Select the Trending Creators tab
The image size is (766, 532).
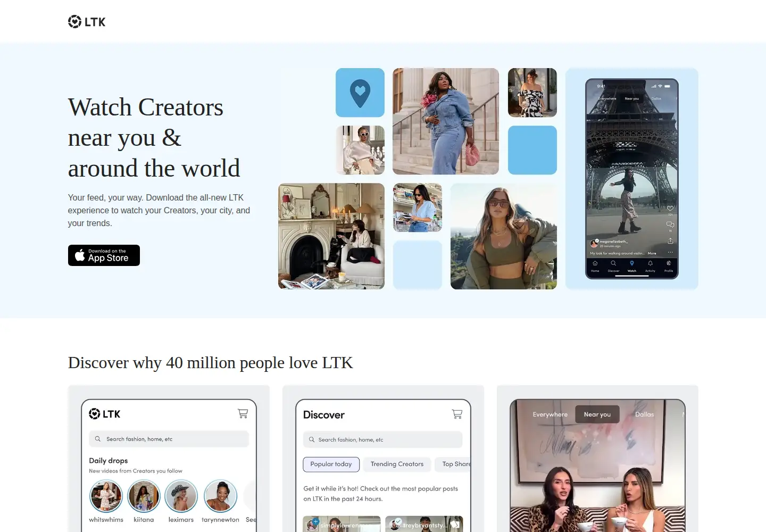397,464
